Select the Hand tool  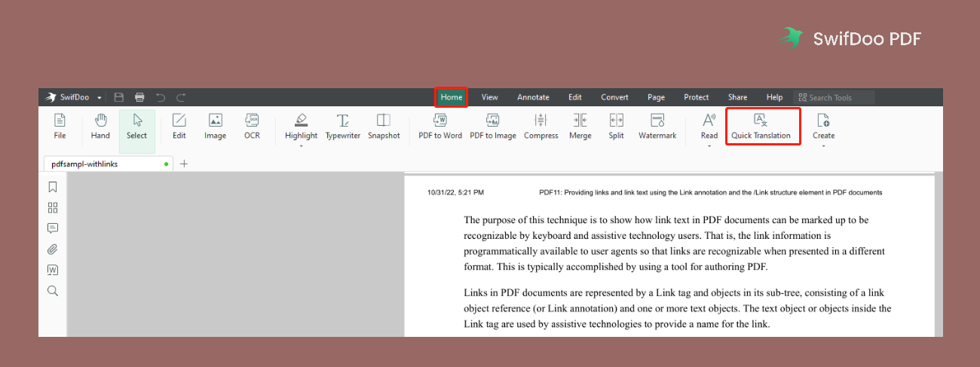[x=100, y=127]
